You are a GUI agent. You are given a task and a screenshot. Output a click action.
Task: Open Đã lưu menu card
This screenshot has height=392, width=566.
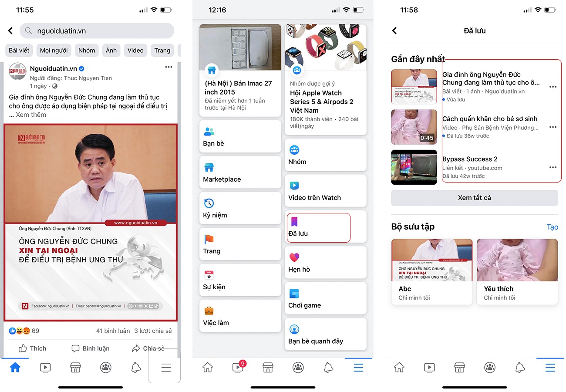[326, 226]
